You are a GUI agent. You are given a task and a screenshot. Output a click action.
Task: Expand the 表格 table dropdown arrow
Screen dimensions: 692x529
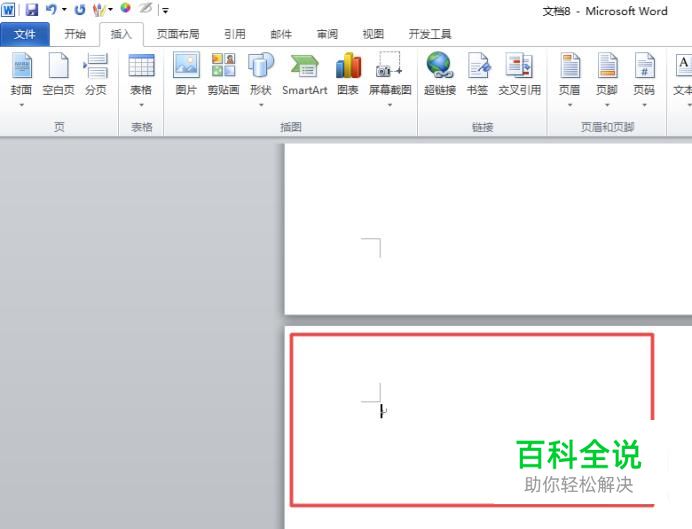[141, 105]
